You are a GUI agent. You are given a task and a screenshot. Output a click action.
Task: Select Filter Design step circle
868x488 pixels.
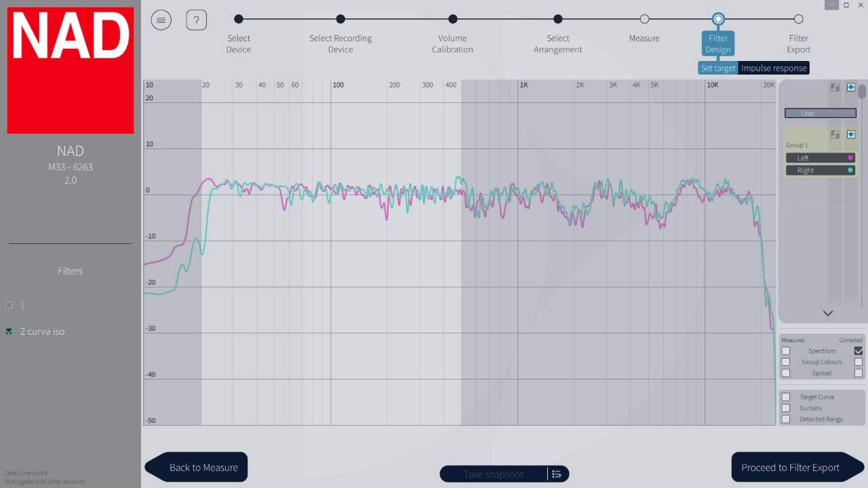point(718,19)
